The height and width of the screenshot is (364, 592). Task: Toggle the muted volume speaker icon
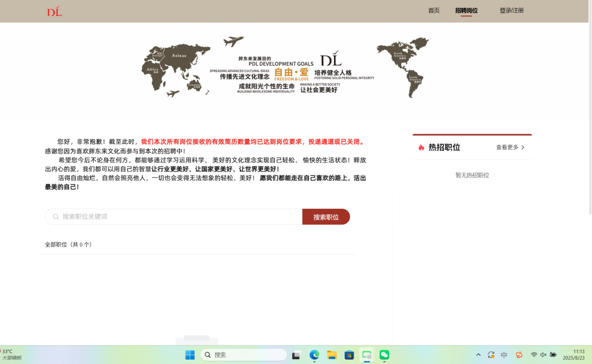[x=543, y=355]
